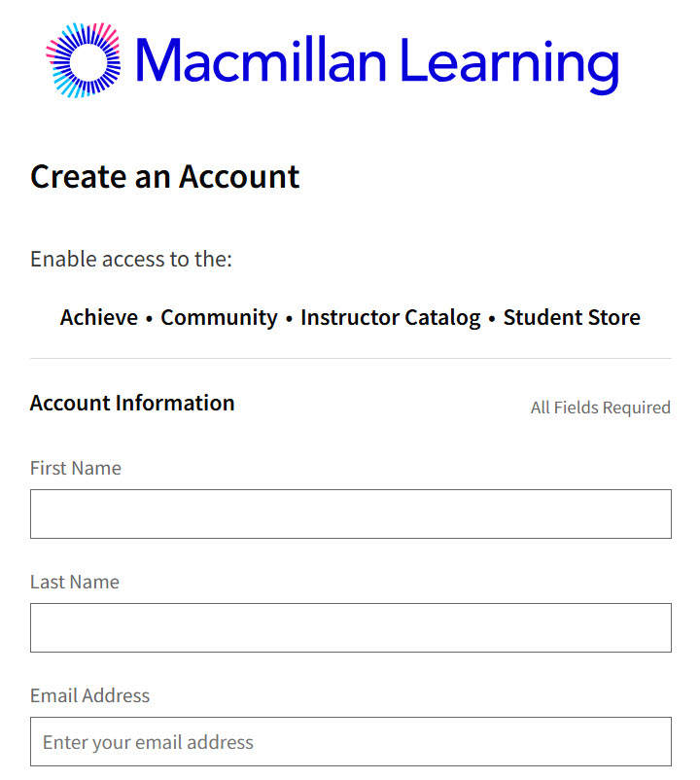700x780 pixels.
Task: Focus the Last Name input box
Action: point(350,627)
